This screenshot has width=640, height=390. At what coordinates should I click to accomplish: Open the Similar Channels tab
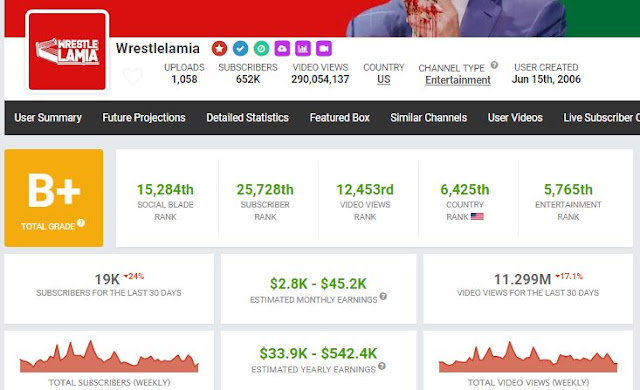tap(429, 118)
